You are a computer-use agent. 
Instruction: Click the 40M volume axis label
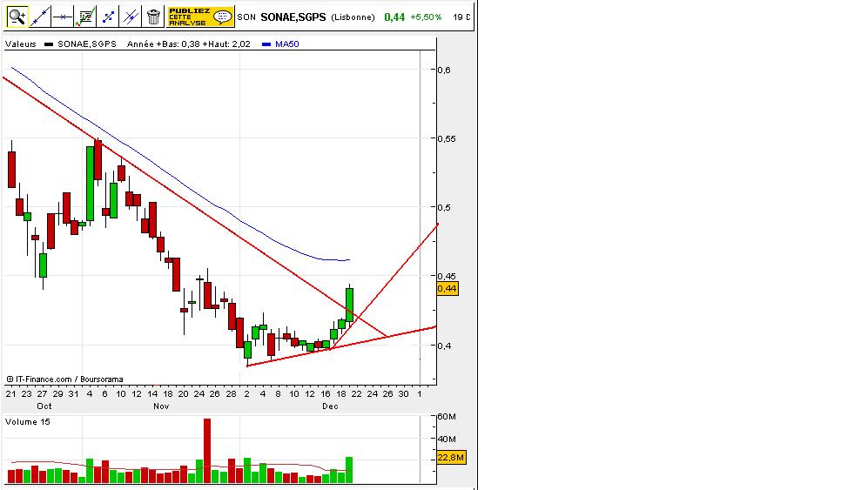[447, 439]
